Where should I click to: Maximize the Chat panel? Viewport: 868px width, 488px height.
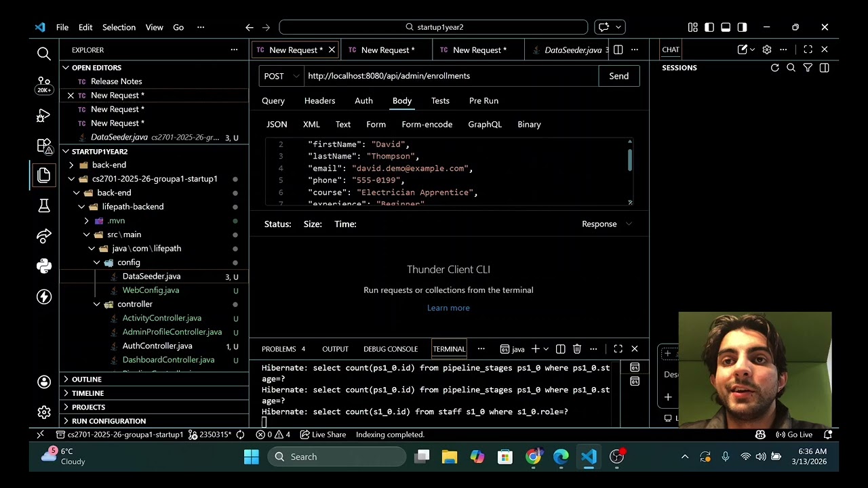pyautogui.click(x=808, y=49)
